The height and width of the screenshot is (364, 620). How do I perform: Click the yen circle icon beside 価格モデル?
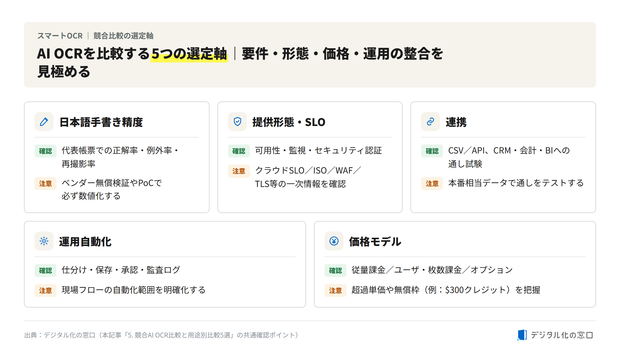coord(334,241)
